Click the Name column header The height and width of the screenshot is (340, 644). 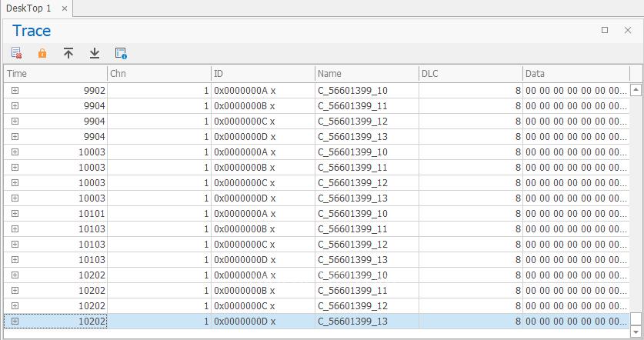(366, 73)
